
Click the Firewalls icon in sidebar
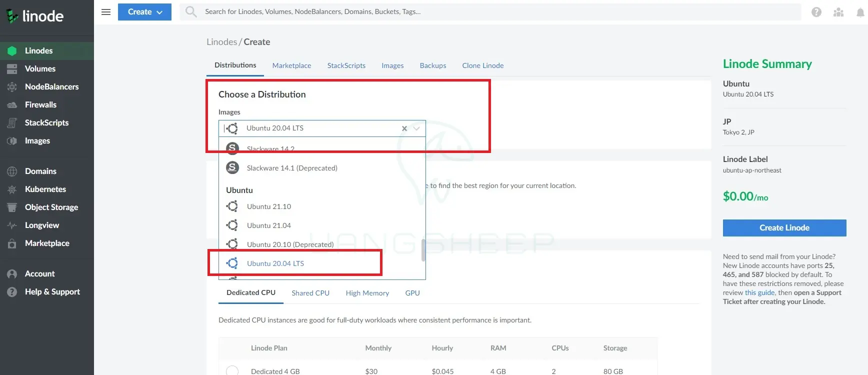tap(12, 105)
